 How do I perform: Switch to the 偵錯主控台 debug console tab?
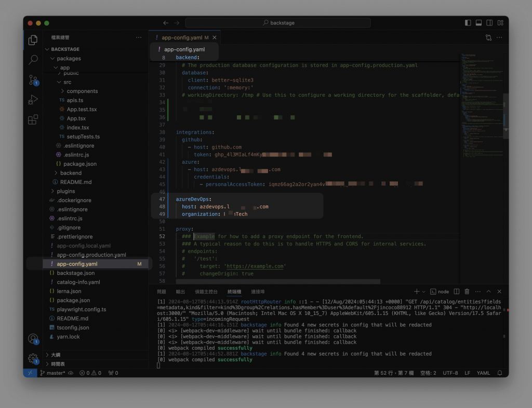206,292
